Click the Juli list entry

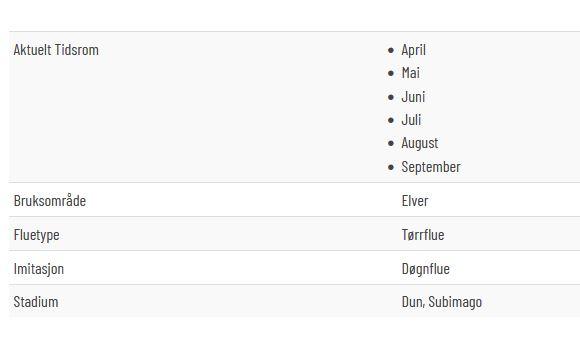tap(411, 120)
